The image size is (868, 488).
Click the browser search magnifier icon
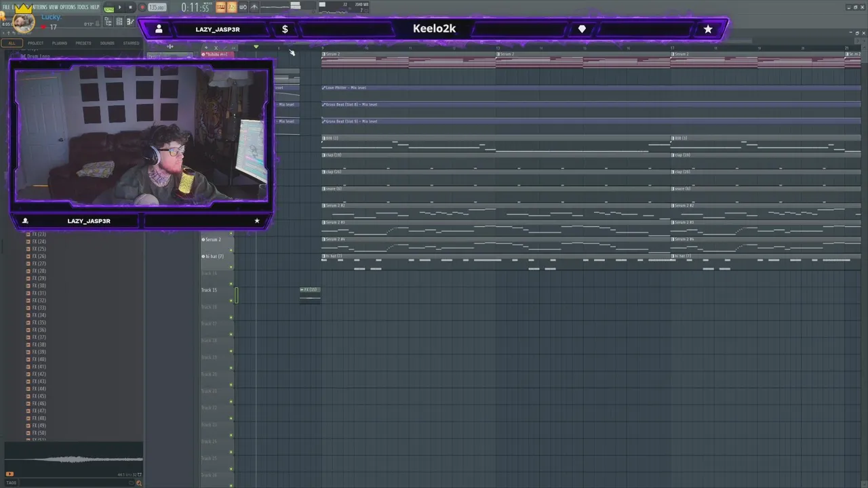(139, 483)
